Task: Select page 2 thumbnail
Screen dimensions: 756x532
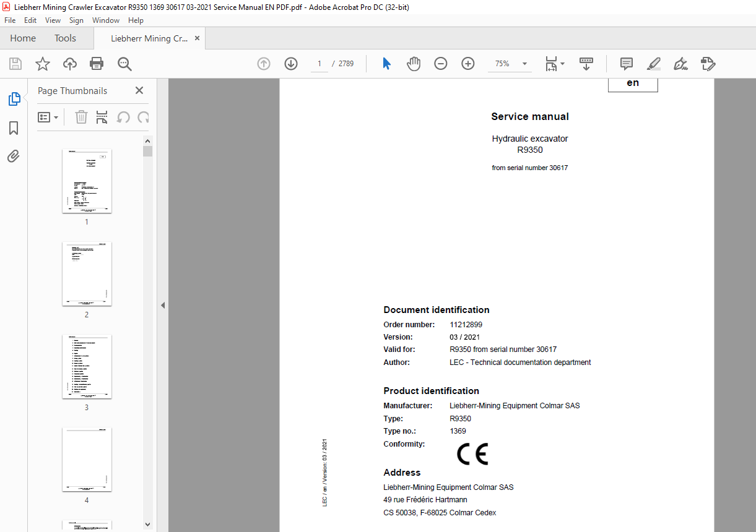Action: tap(87, 274)
